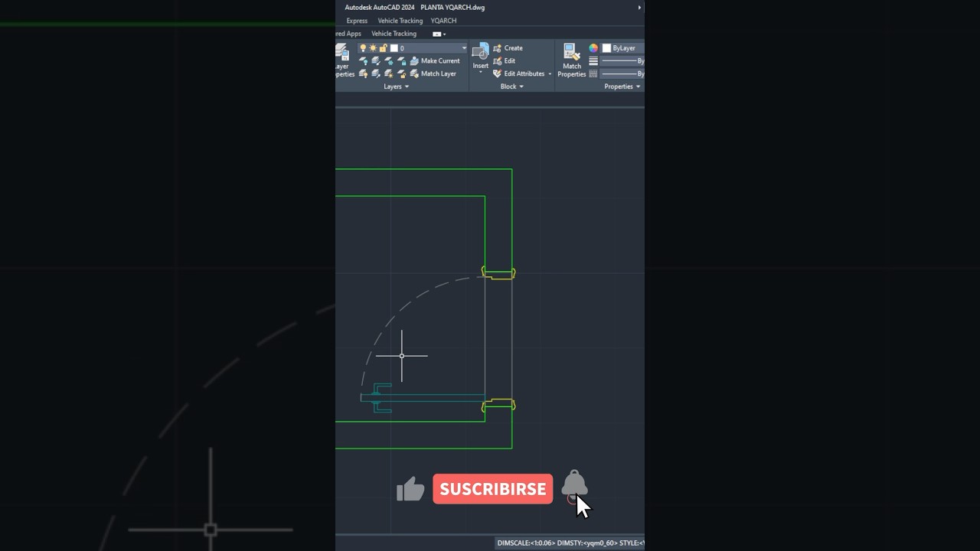Image resolution: width=980 pixels, height=551 pixels.
Task: Click Edit block button
Action: (x=504, y=61)
